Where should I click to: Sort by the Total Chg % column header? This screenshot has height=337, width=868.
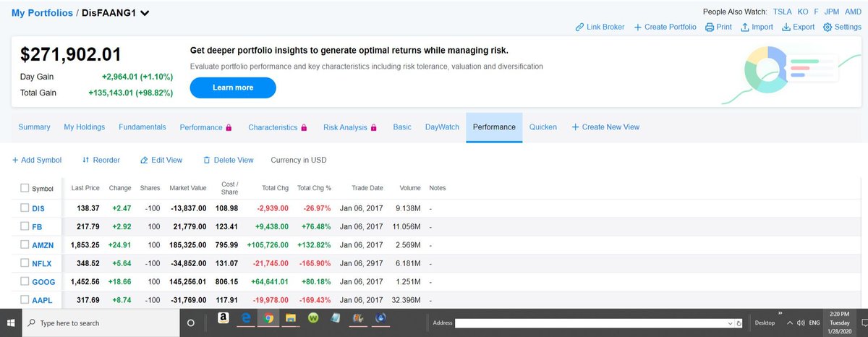click(x=314, y=188)
